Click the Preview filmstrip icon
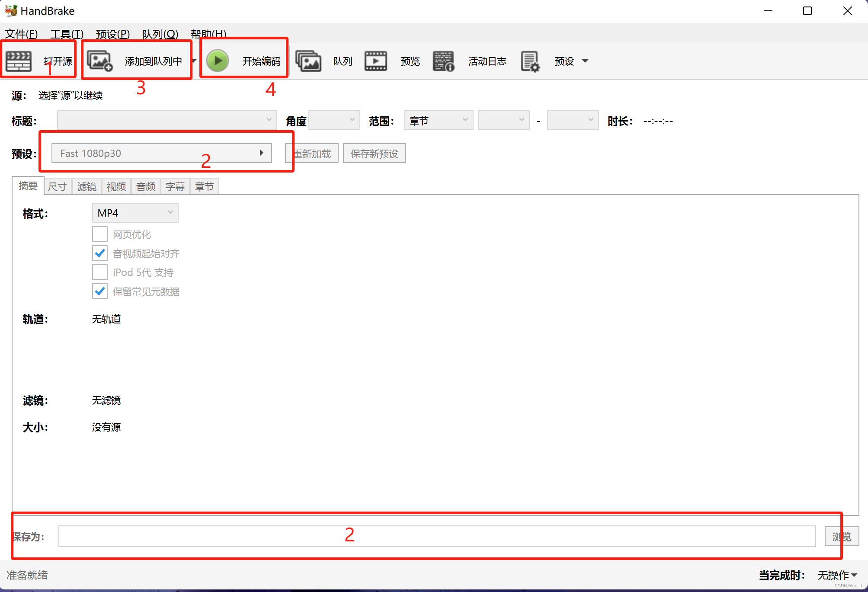The image size is (868, 592). [375, 61]
